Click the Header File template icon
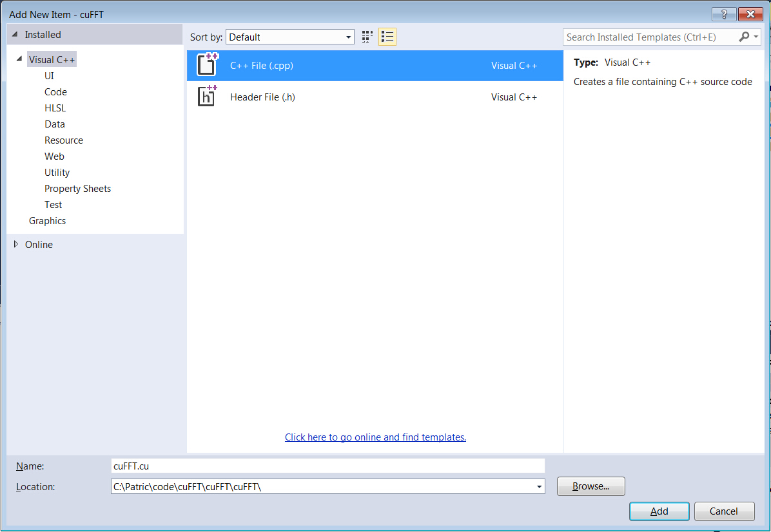This screenshot has width=771, height=532. [x=207, y=97]
